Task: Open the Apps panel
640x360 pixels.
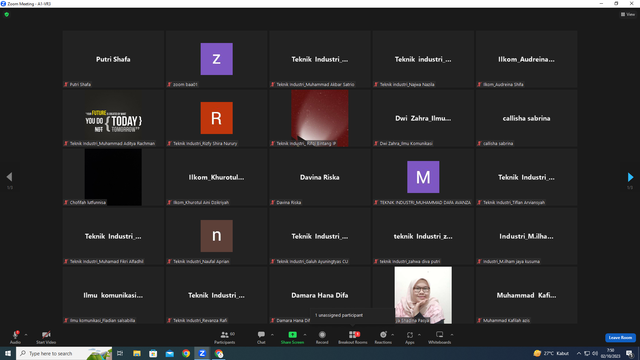Action: click(x=410, y=337)
